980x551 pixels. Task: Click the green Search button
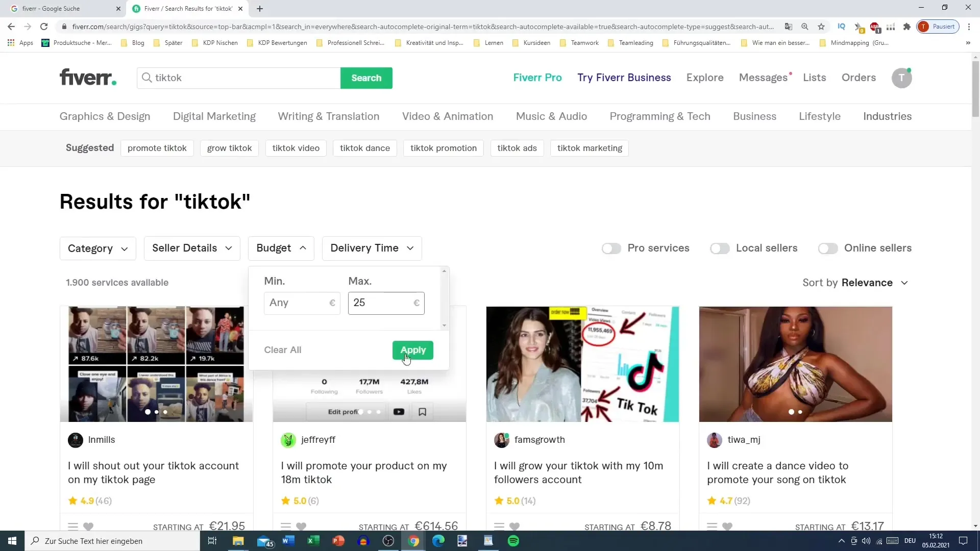point(366,78)
